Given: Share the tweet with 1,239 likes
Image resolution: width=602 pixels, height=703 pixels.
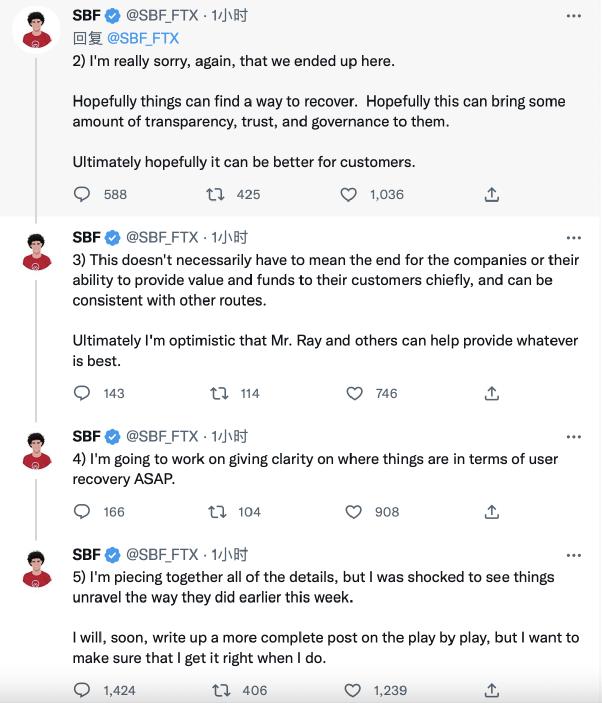Looking at the screenshot, I should (492, 689).
